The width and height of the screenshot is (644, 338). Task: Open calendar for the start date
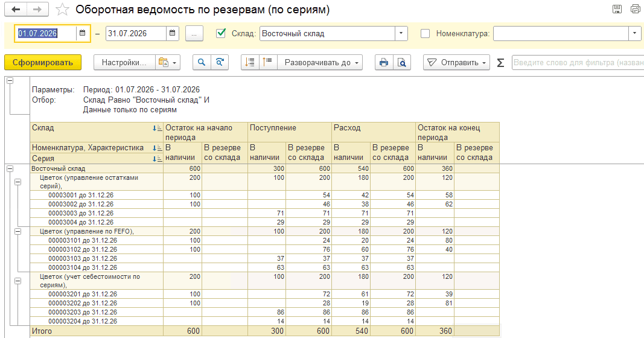tap(83, 33)
